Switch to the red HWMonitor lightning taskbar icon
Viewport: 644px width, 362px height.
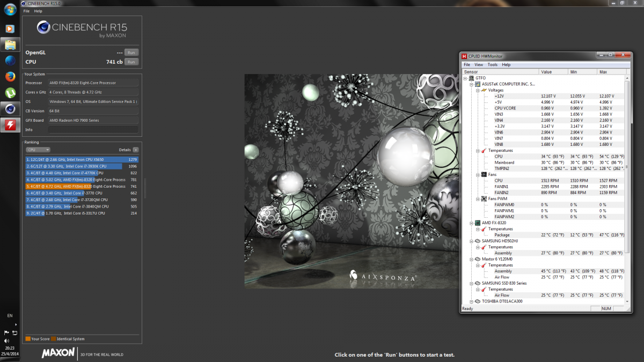click(10, 125)
